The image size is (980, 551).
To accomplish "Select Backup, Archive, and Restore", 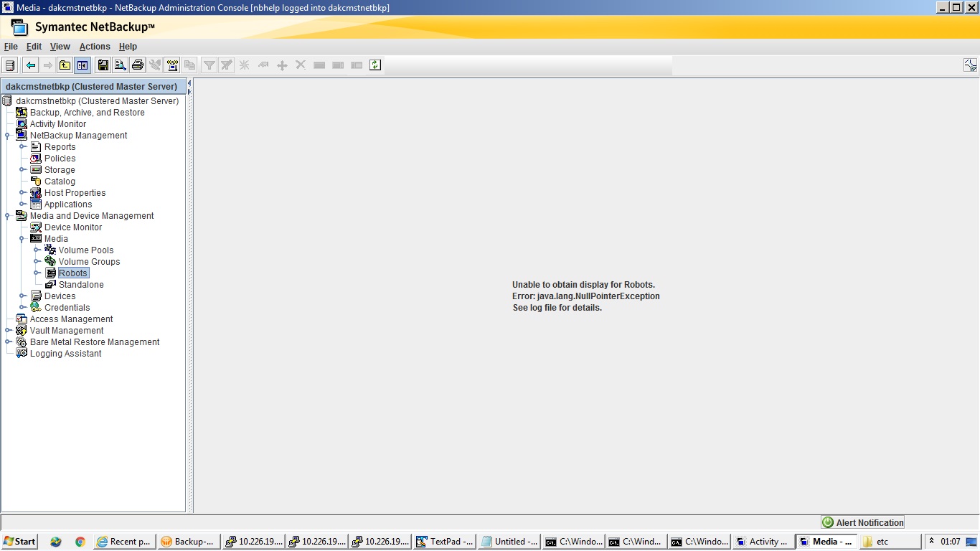I will (87, 113).
